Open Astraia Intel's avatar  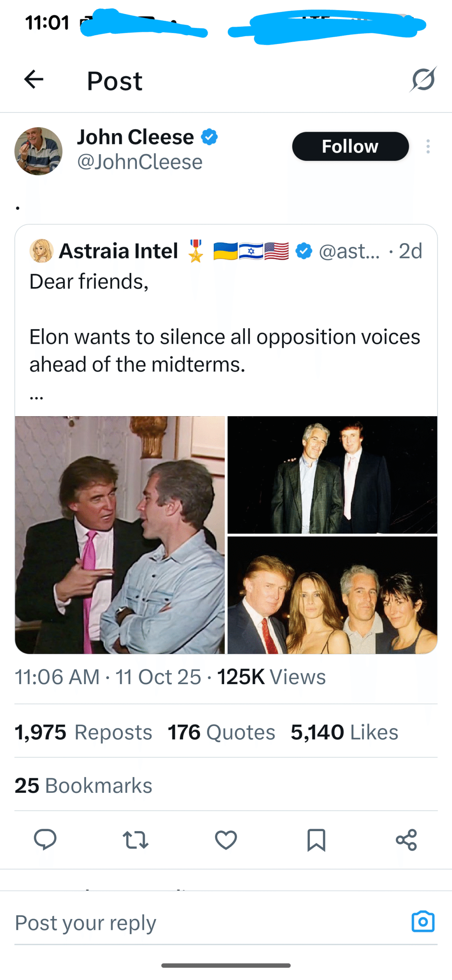(x=41, y=251)
